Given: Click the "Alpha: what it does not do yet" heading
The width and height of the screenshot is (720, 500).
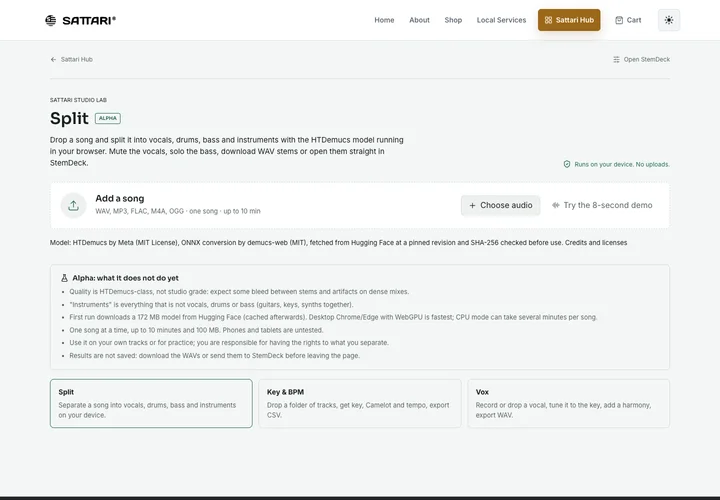Looking at the screenshot, I should point(125,278).
